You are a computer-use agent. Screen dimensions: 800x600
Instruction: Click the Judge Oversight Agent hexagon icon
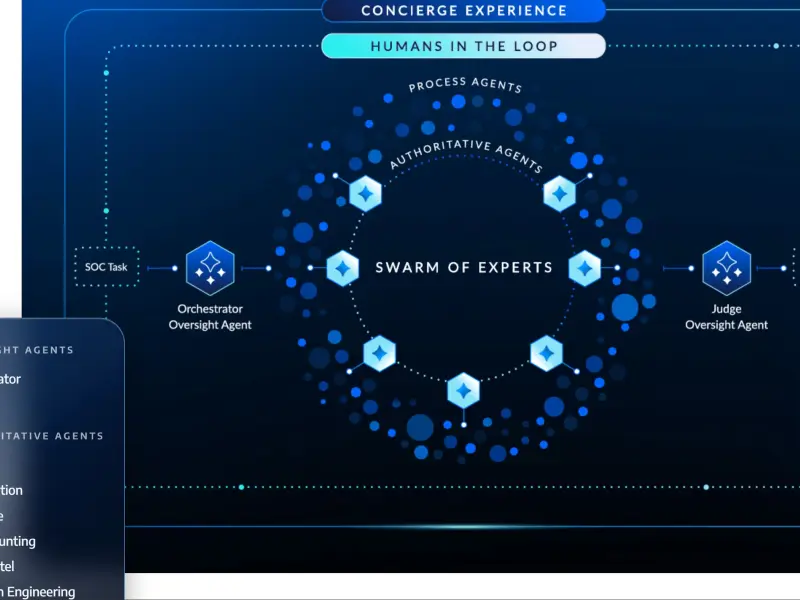(727, 268)
